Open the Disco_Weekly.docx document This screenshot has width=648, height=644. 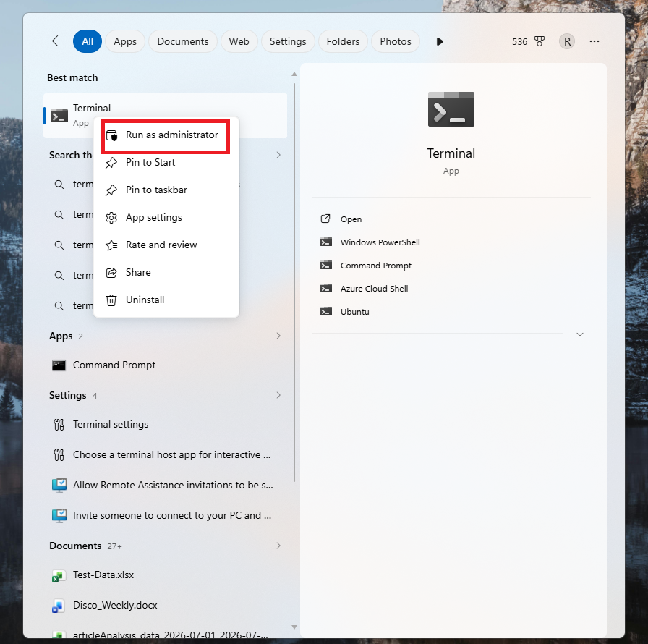tap(166, 605)
